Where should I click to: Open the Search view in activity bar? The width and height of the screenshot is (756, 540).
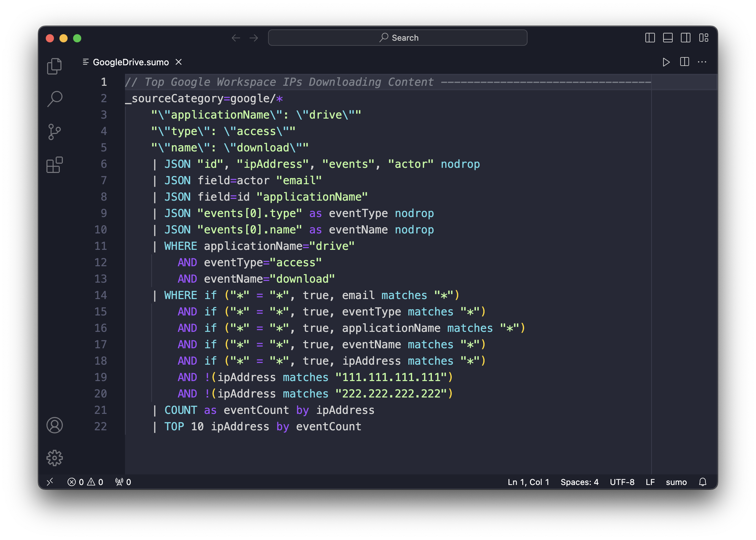pyautogui.click(x=54, y=99)
